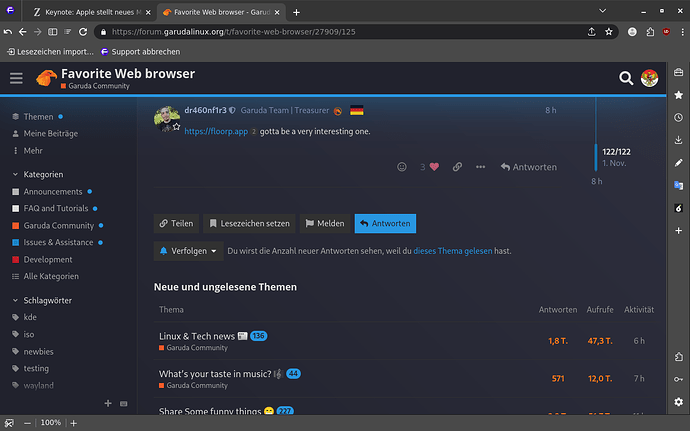The height and width of the screenshot is (431, 690).
Task: Expand the Mehr sidebar menu
Action: coord(27,151)
